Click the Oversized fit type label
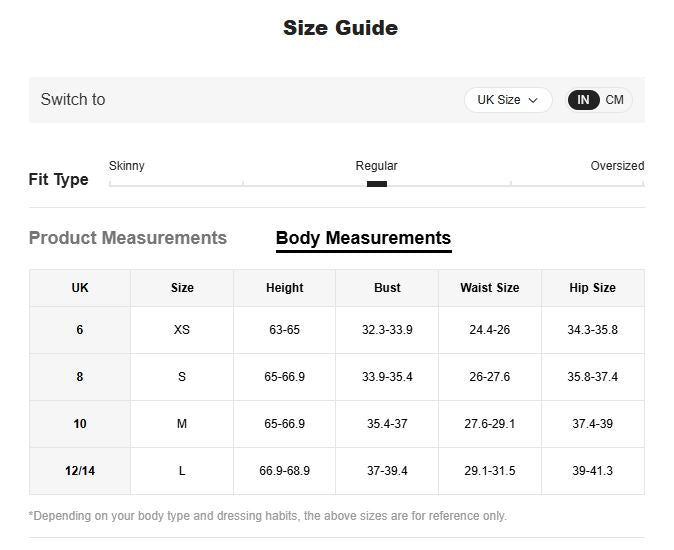The image size is (674, 550). pyautogui.click(x=617, y=166)
